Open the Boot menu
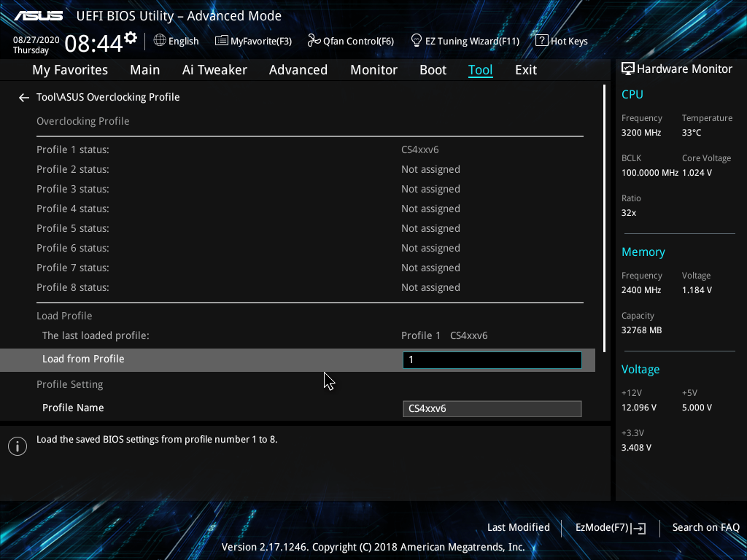Screen dimensions: 747x560 click(433, 70)
